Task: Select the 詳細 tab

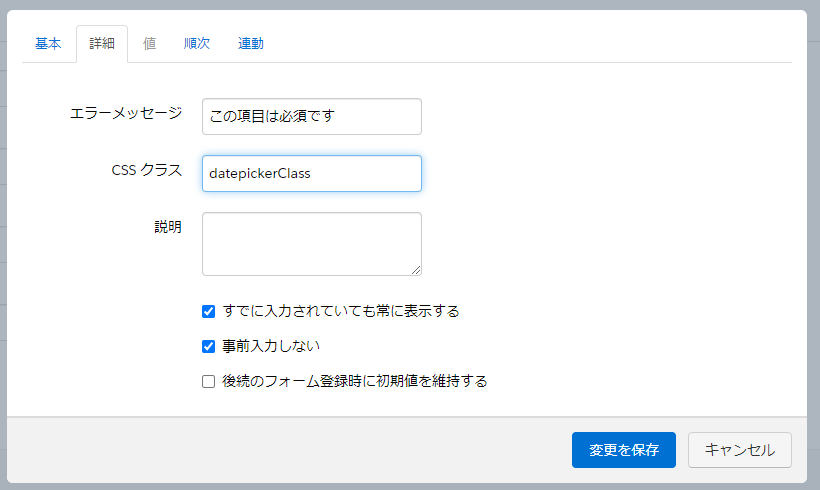Action: pos(102,43)
